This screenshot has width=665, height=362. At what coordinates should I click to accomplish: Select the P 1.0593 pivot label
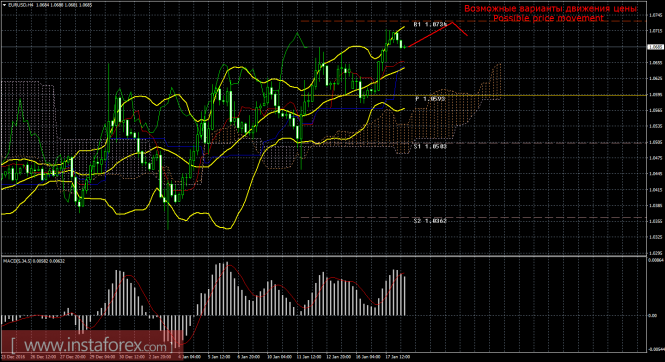click(x=430, y=99)
